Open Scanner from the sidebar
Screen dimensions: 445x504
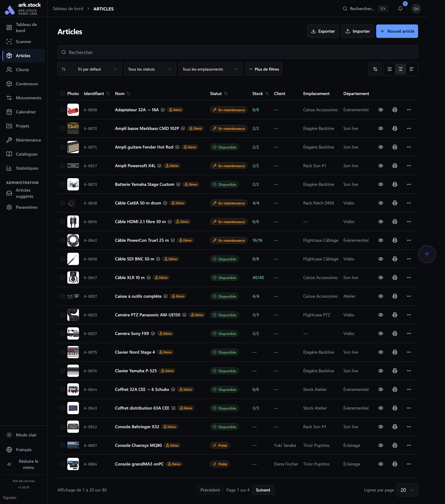[x=24, y=42]
